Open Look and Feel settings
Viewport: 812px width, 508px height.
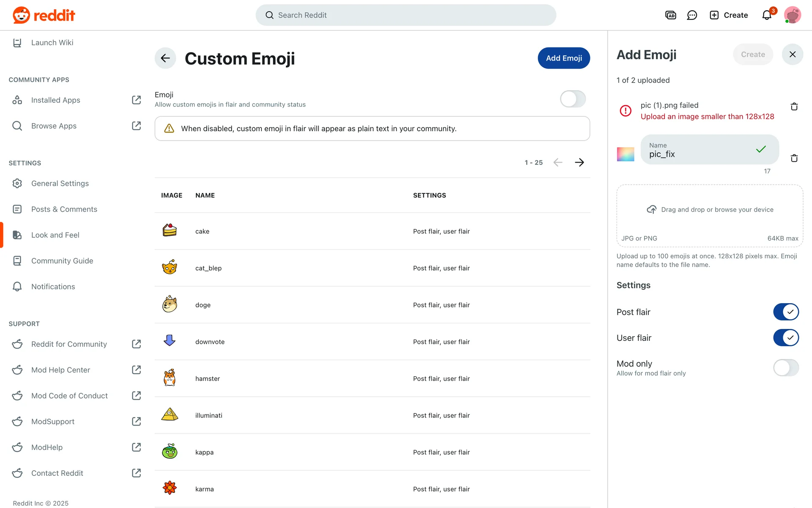coord(55,235)
